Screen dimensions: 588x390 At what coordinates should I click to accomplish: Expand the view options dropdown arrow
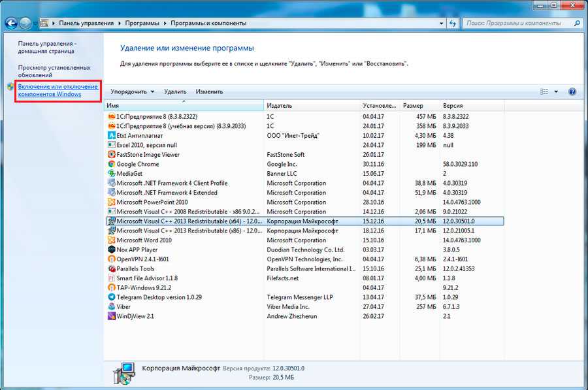(556, 92)
